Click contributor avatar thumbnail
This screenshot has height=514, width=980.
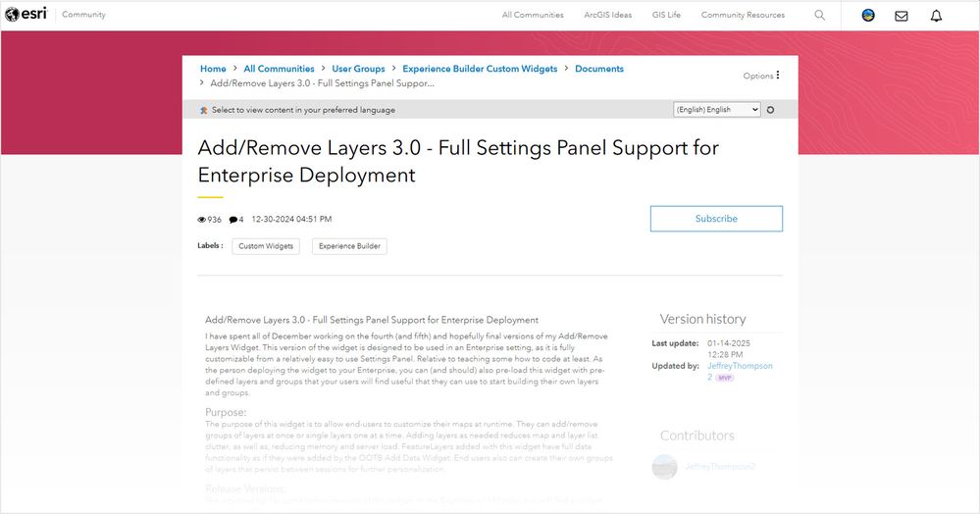click(664, 467)
